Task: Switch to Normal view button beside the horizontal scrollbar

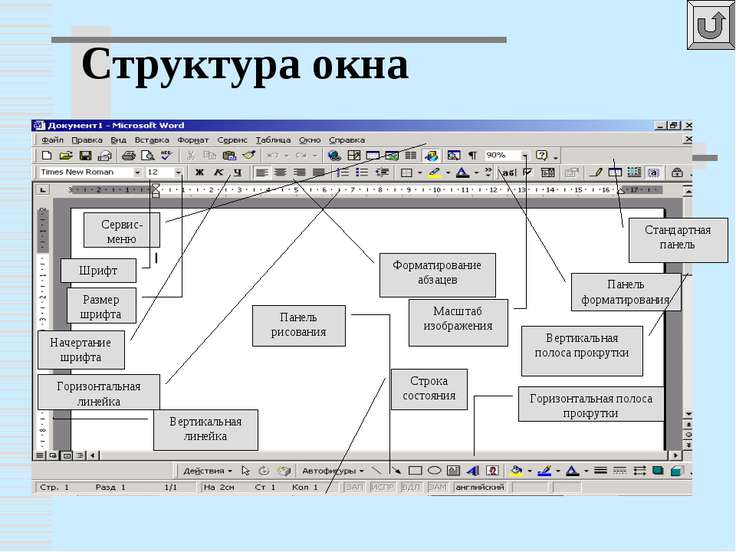Action: [x=40, y=455]
